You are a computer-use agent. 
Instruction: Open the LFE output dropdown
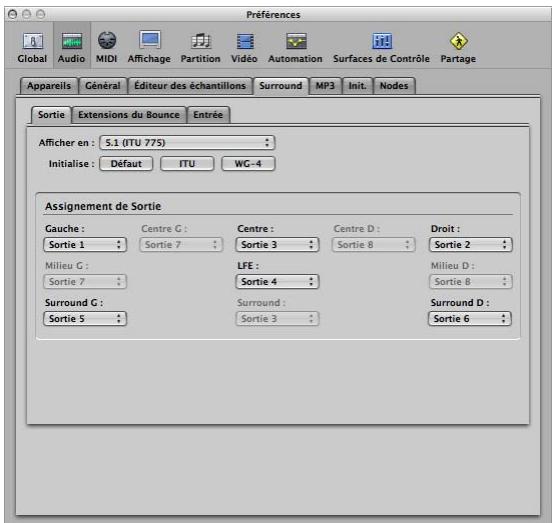point(277,282)
